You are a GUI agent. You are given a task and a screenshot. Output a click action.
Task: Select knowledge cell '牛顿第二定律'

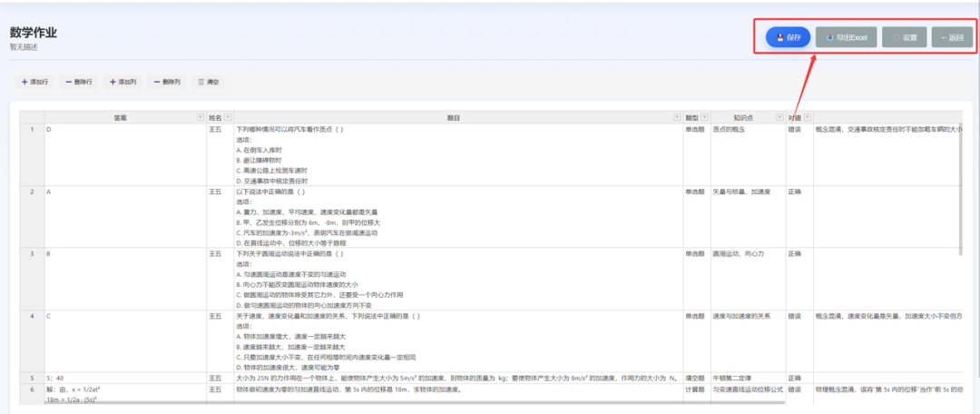(x=748, y=379)
